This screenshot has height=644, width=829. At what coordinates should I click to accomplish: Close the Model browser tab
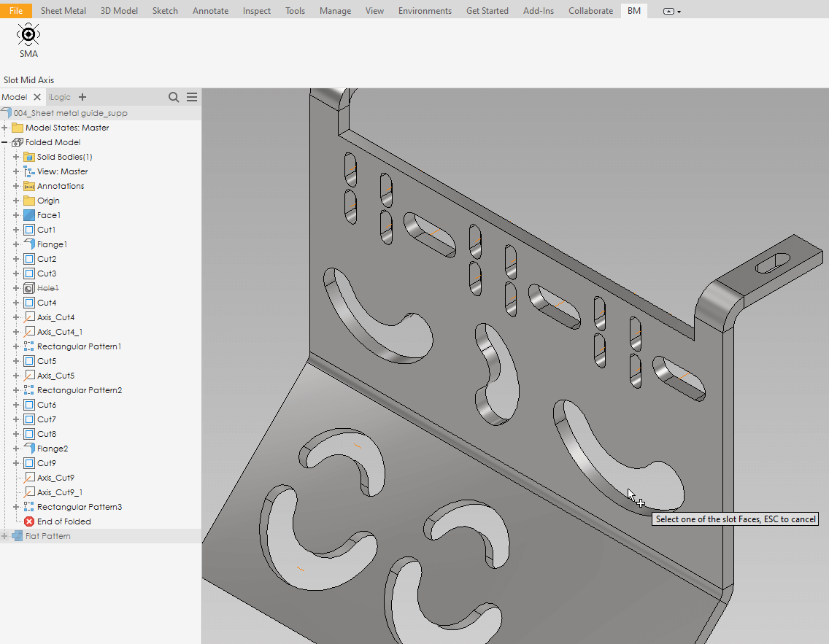click(37, 97)
